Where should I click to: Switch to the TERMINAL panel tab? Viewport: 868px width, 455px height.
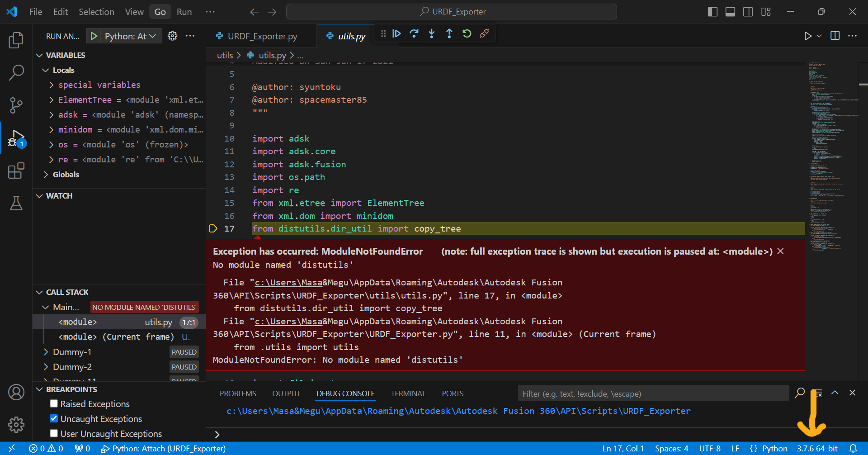(x=408, y=393)
